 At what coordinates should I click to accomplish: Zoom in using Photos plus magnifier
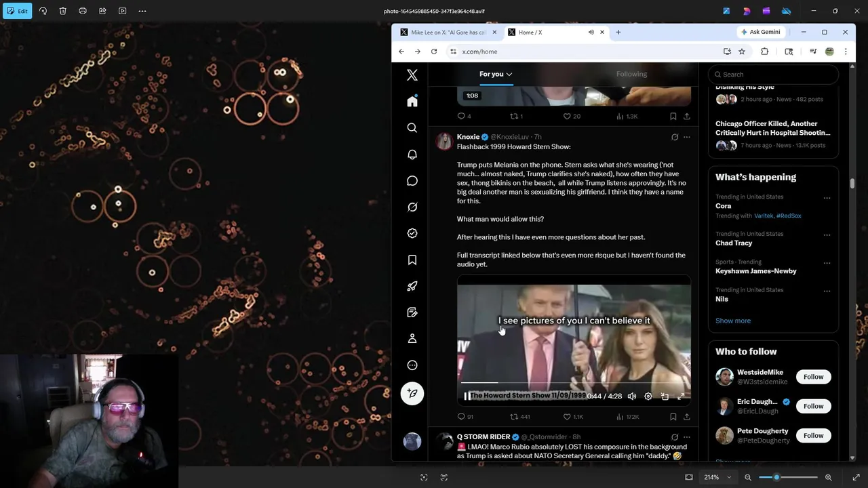pos(828,477)
